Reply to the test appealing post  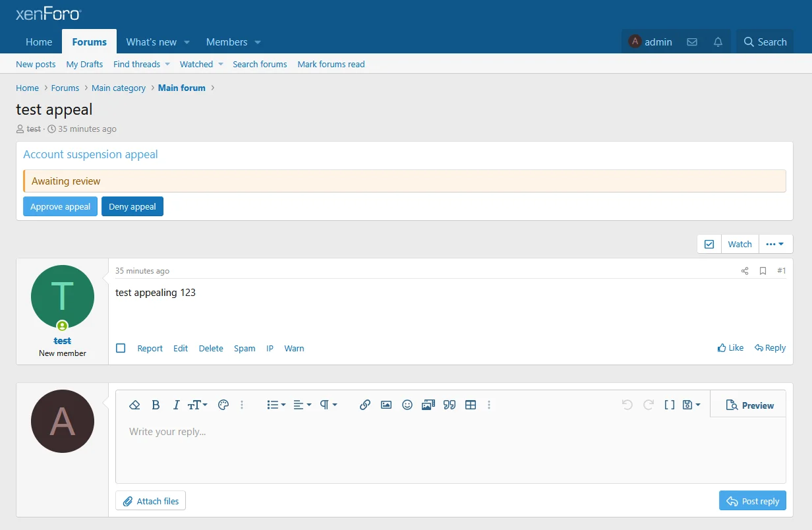(x=770, y=347)
